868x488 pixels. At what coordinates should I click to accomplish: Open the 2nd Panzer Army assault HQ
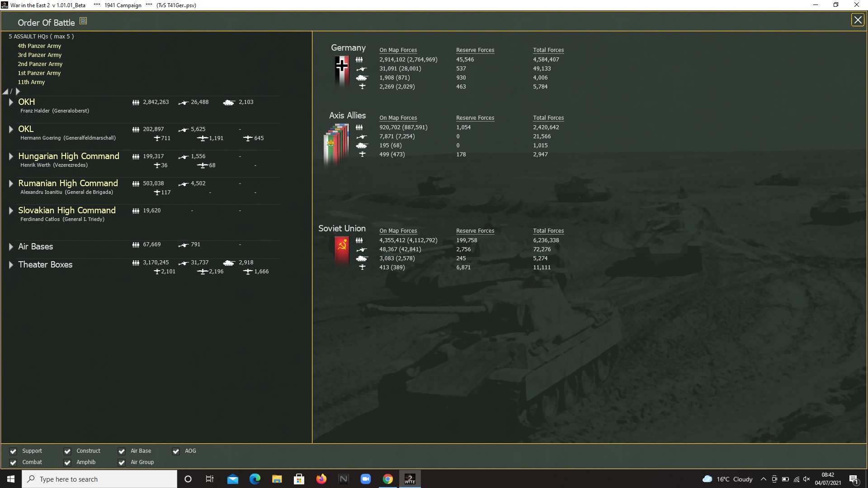[40, 64]
